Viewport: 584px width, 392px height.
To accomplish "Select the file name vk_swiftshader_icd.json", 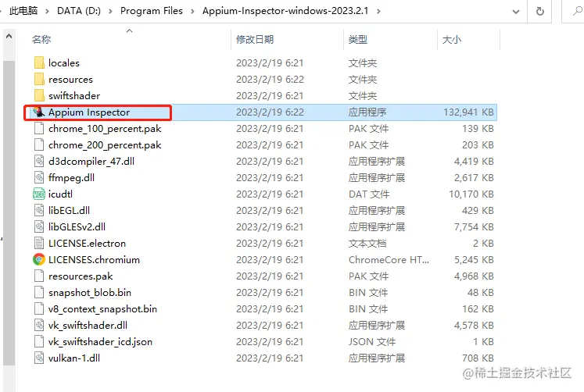I will pos(100,341).
